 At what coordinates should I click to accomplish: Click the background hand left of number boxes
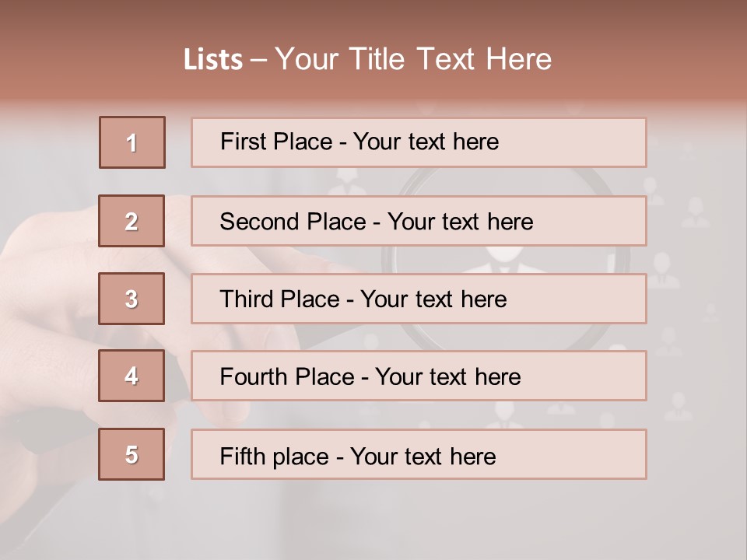47,296
